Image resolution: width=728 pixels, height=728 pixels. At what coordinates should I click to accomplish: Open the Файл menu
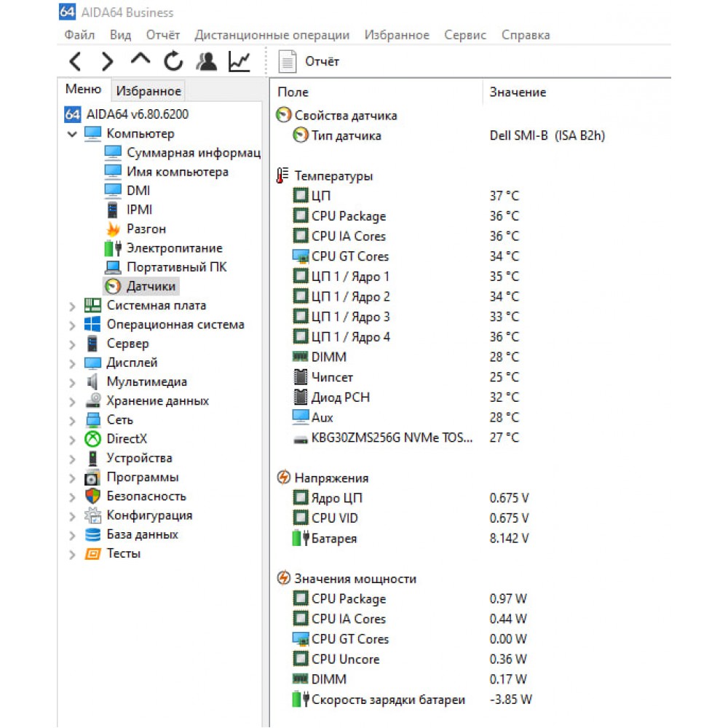click(79, 35)
